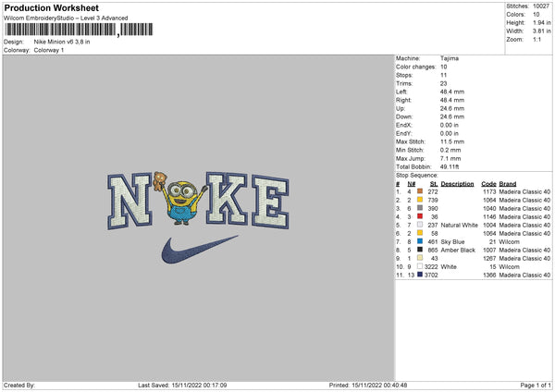Click the navy swoosh logo in the design

[199, 250]
